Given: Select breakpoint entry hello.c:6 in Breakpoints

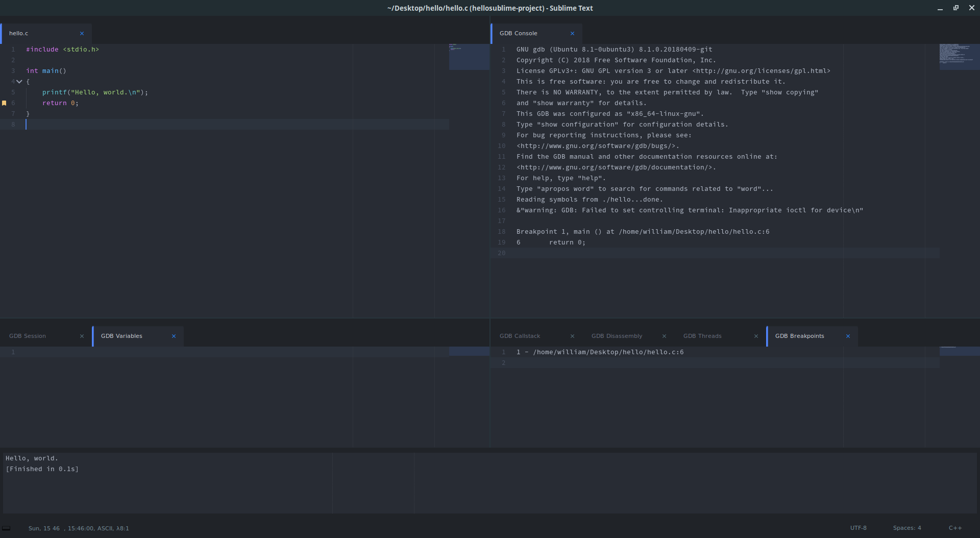Looking at the screenshot, I should tap(600, 352).
